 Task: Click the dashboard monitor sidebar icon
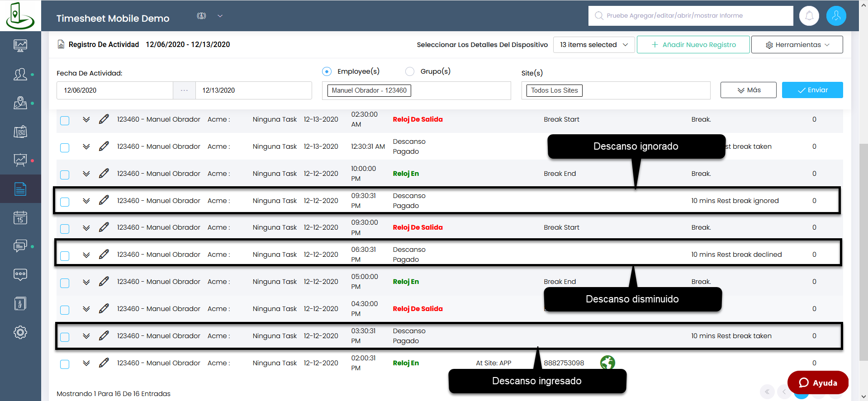20,45
